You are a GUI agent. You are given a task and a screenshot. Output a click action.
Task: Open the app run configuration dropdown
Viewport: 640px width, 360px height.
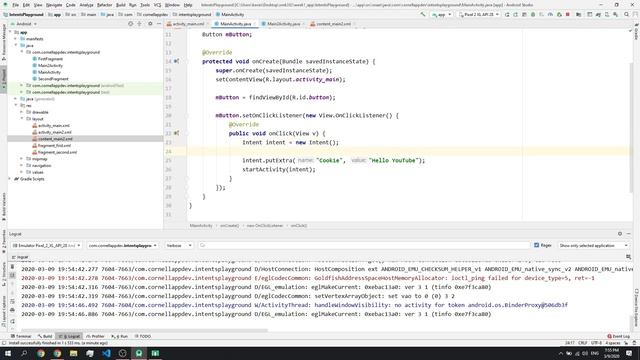pos(442,14)
